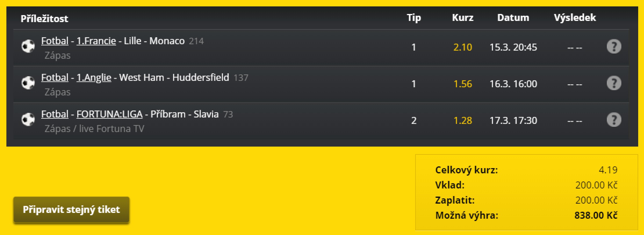The height and width of the screenshot is (235, 644).
Task: Click the soccer ball icon for Příbram - Slavia
Action: point(28,120)
